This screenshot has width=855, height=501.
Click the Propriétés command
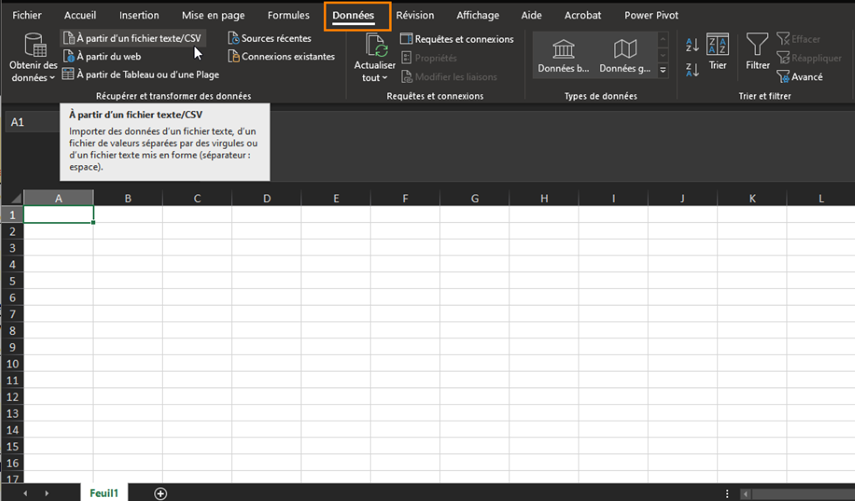(x=429, y=58)
